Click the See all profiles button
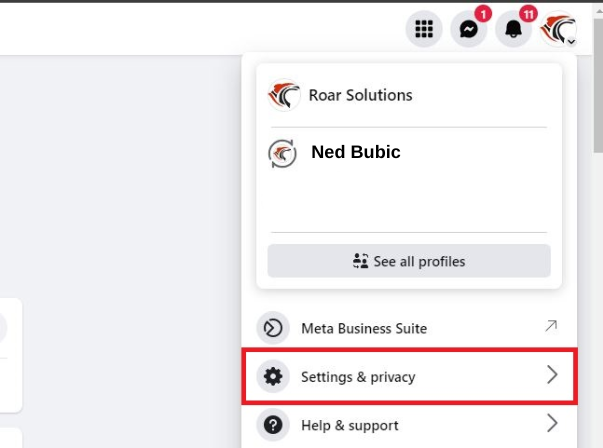Screen dimensions: 603x448 (x=409, y=261)
